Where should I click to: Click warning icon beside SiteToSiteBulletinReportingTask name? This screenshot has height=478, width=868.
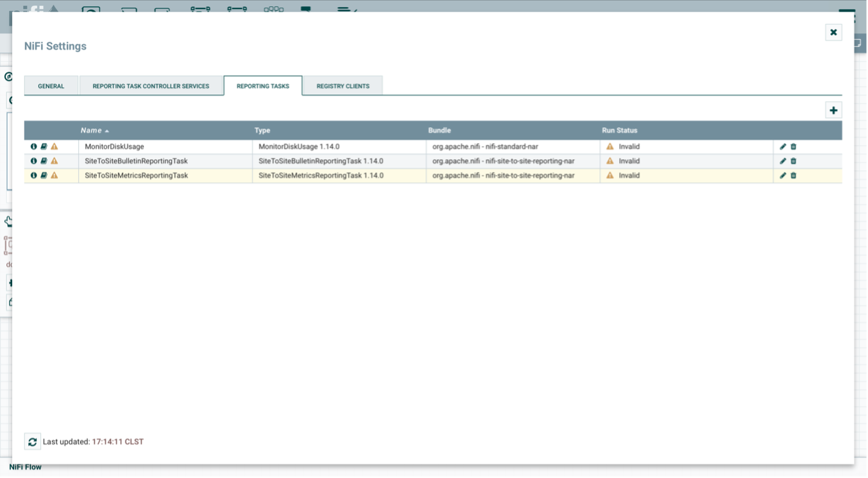55,161
